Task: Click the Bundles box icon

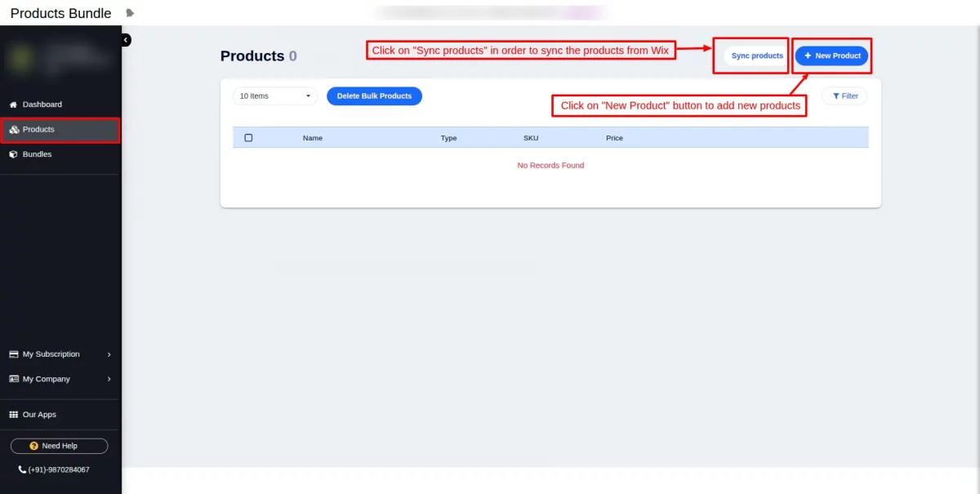Action: (13, 154)
